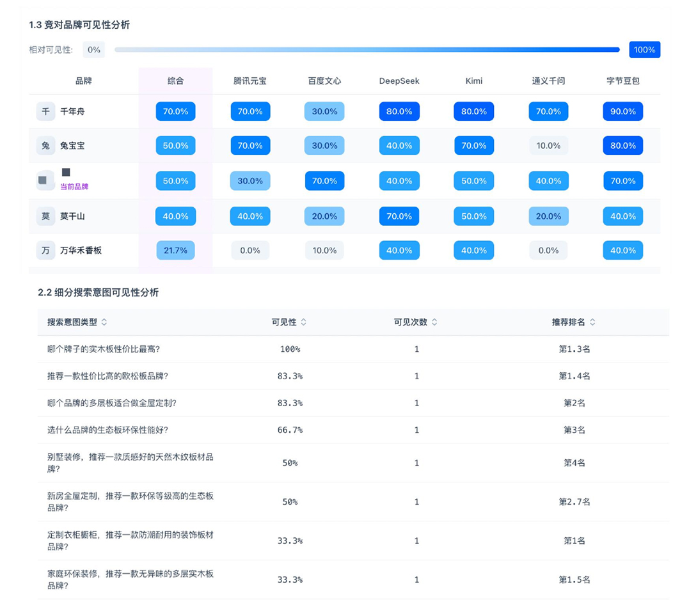Screen dimensions: 689x616
Task: Click 莫干山's DeepSeek 70.0% badge
Action: point(399,216)
